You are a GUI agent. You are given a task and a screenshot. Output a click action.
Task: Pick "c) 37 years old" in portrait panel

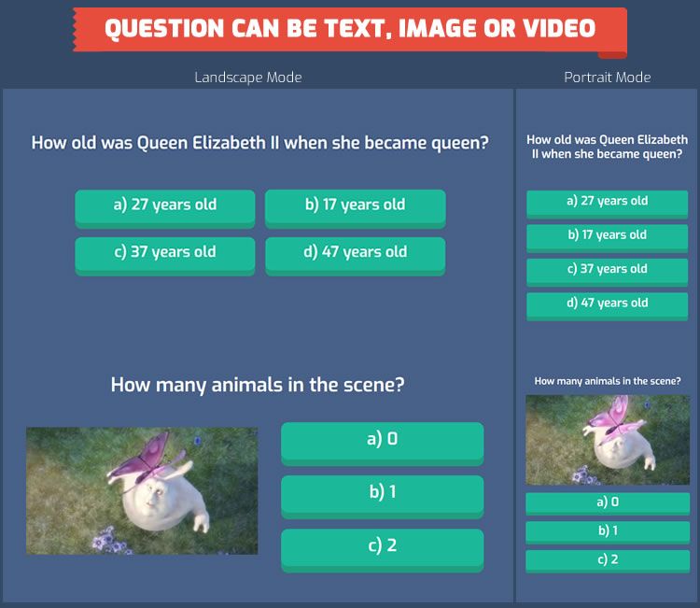(x=607, y=269)
